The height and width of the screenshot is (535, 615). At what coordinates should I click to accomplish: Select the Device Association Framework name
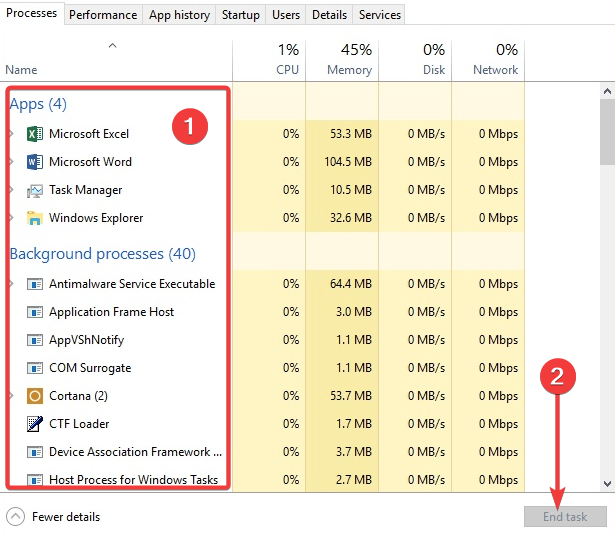click(136, 452)
